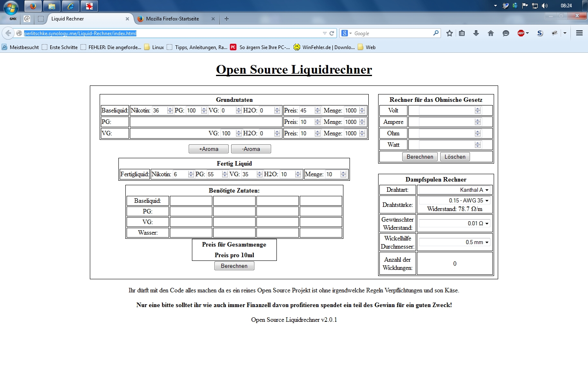Open new tab with plus button
588x368 pixels.
tap(227, 19)
